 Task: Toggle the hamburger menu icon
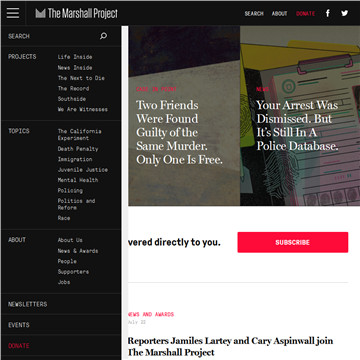13,13
